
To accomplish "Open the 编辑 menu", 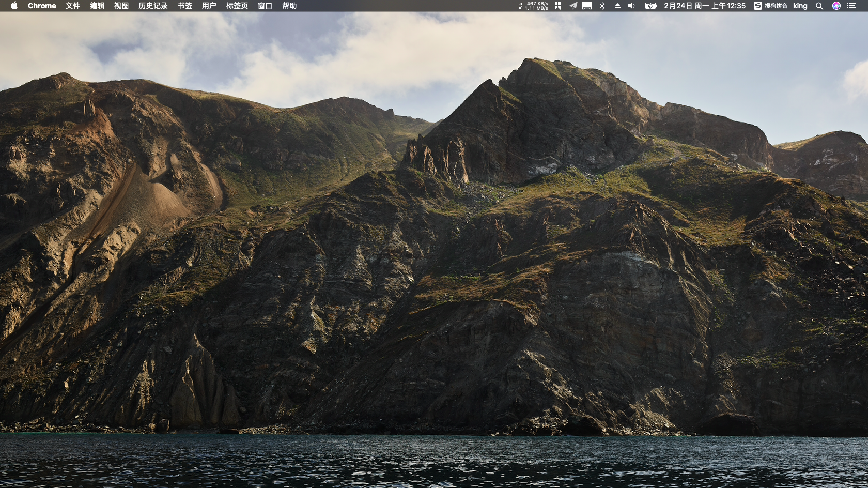I will click(97, 6).
